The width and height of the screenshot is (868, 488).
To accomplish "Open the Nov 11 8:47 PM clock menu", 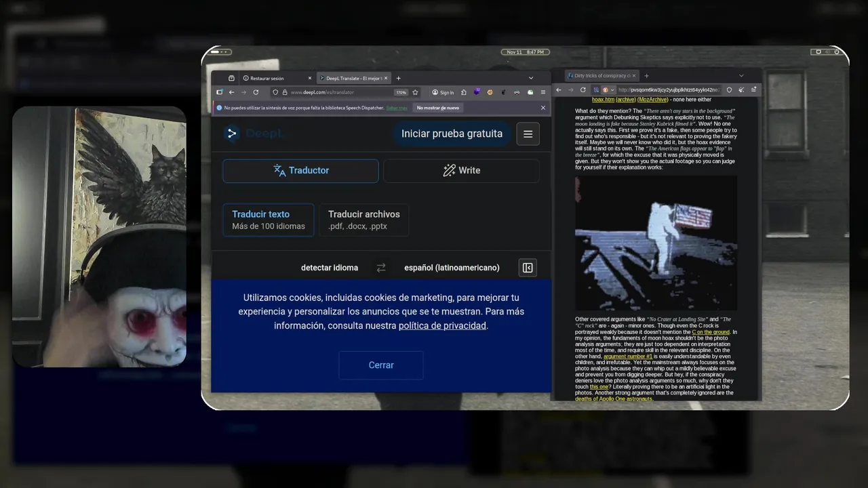I will click(525, 52).
